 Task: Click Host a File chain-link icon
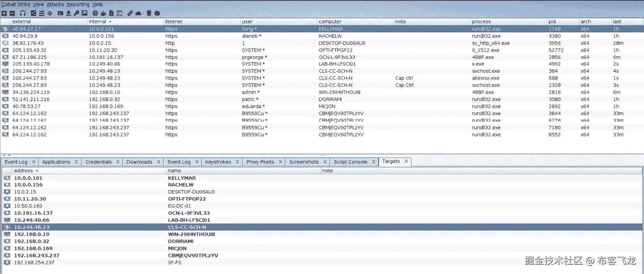130,13
